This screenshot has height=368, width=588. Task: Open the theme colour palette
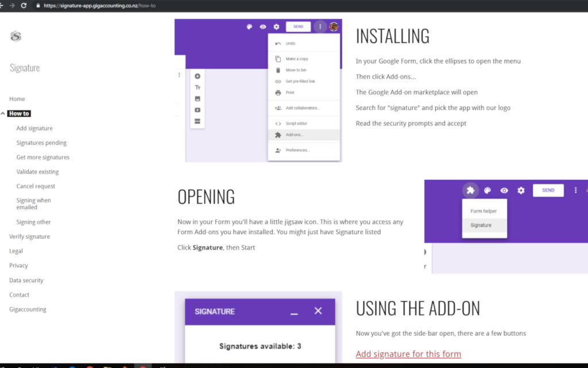point(248,26)
